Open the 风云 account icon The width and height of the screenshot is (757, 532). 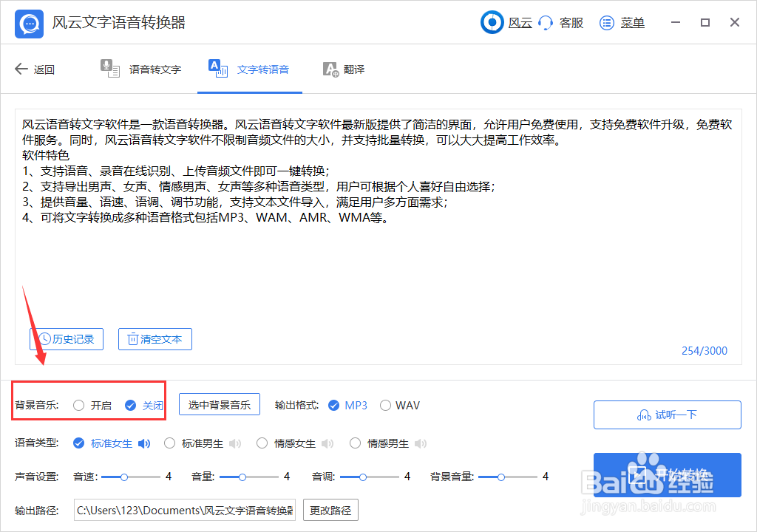492,22
